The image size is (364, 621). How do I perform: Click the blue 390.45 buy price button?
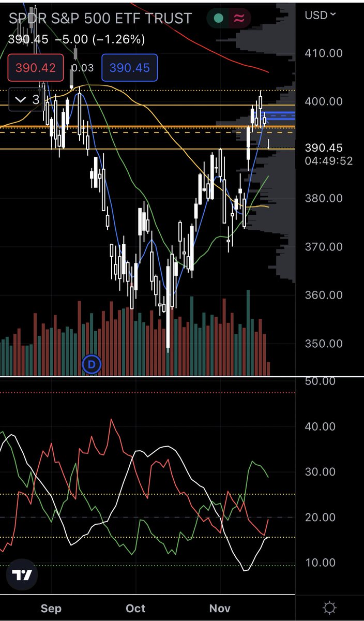click(130, 68)
